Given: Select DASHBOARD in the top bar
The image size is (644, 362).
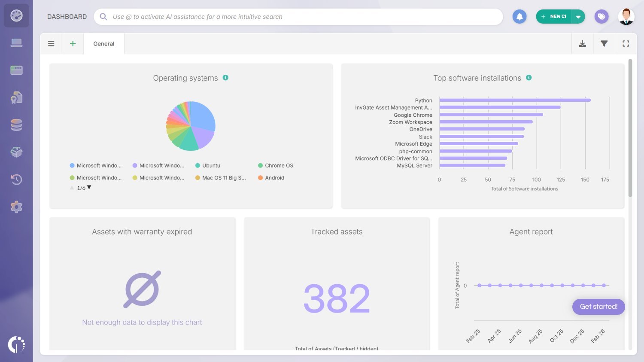Looking at the screenshot, I should tap(67, 16).
